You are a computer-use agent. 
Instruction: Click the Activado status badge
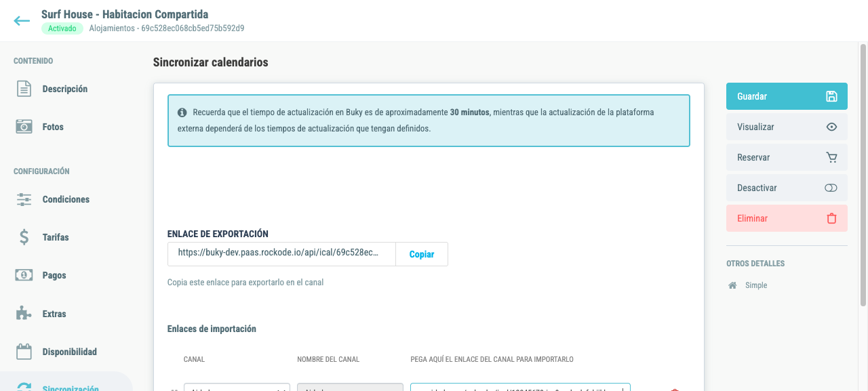coord(62,28)
